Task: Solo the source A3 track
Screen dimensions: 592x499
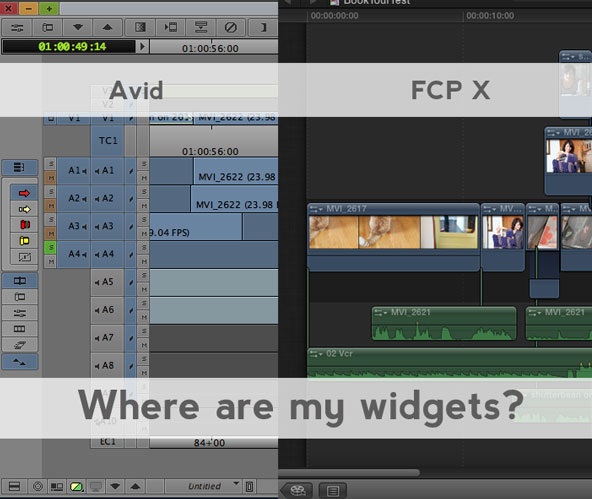Action: 50,220
